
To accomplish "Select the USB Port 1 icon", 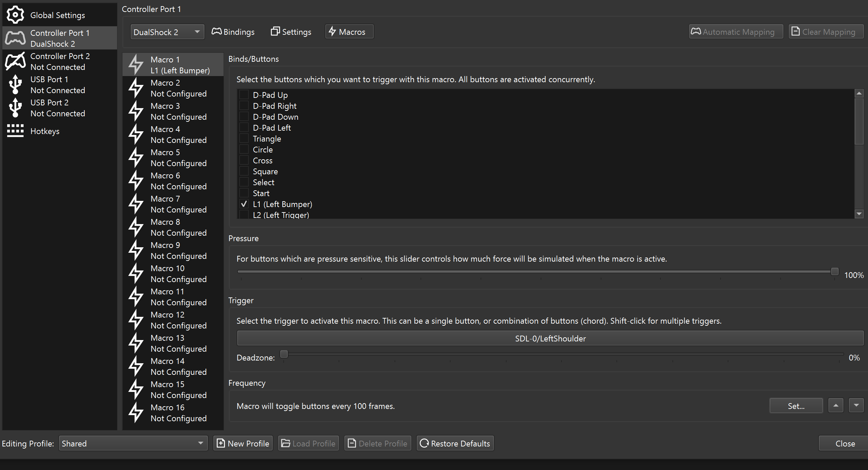I will tap(15, 84).
